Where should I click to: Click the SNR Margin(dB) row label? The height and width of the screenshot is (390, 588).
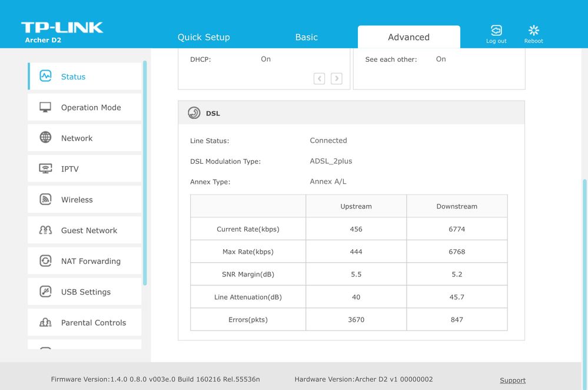click(x=248, y=275)
